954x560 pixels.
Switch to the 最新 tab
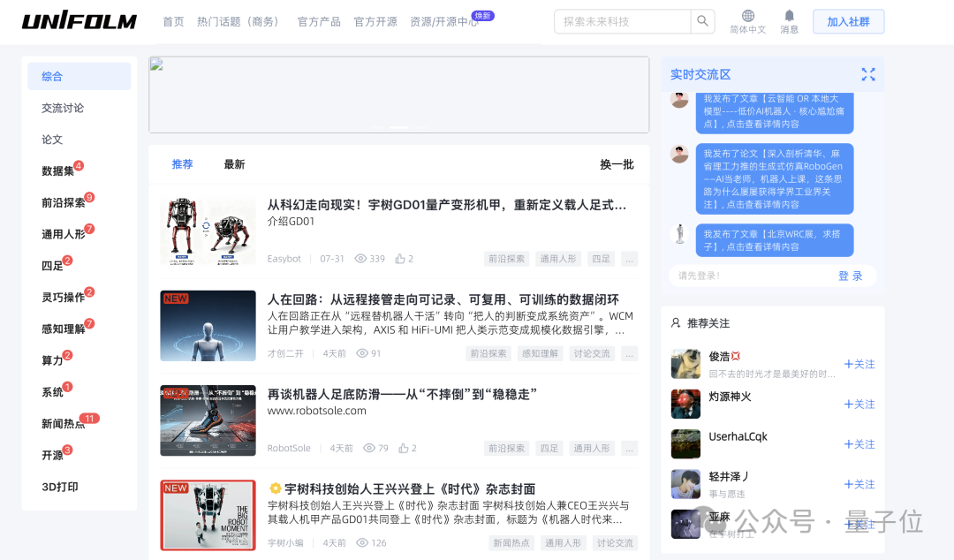click(x=234, y=164)
